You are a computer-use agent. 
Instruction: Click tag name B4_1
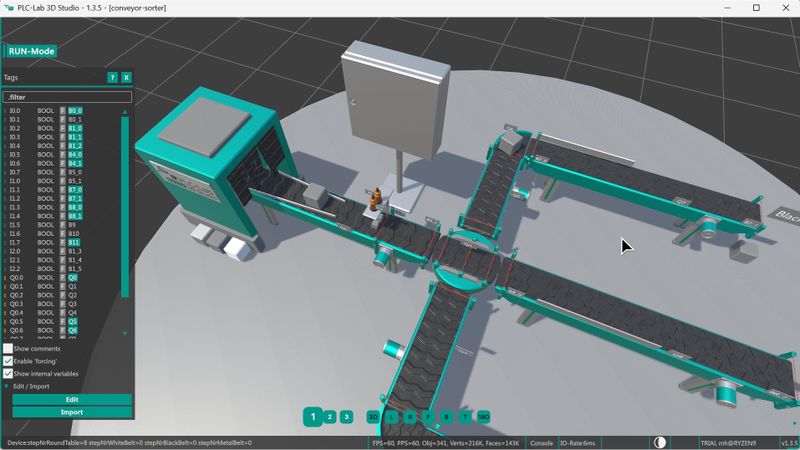point(75,163)
